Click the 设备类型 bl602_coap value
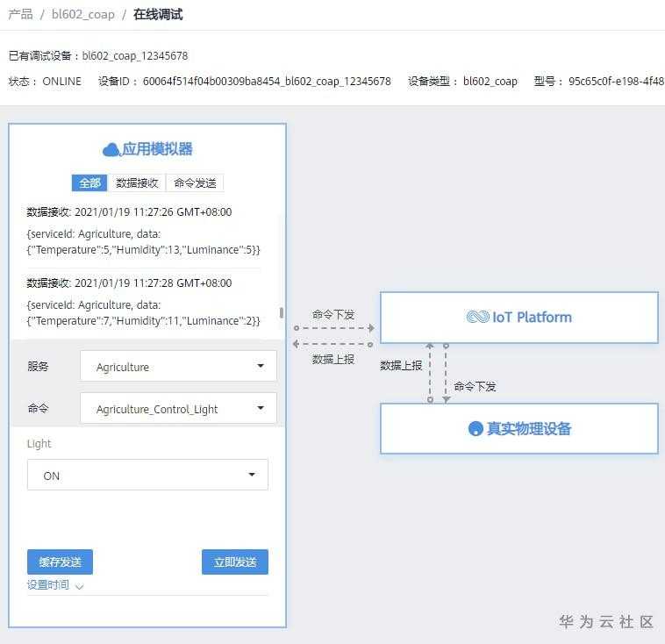665x644 pixels. [490, 81]
